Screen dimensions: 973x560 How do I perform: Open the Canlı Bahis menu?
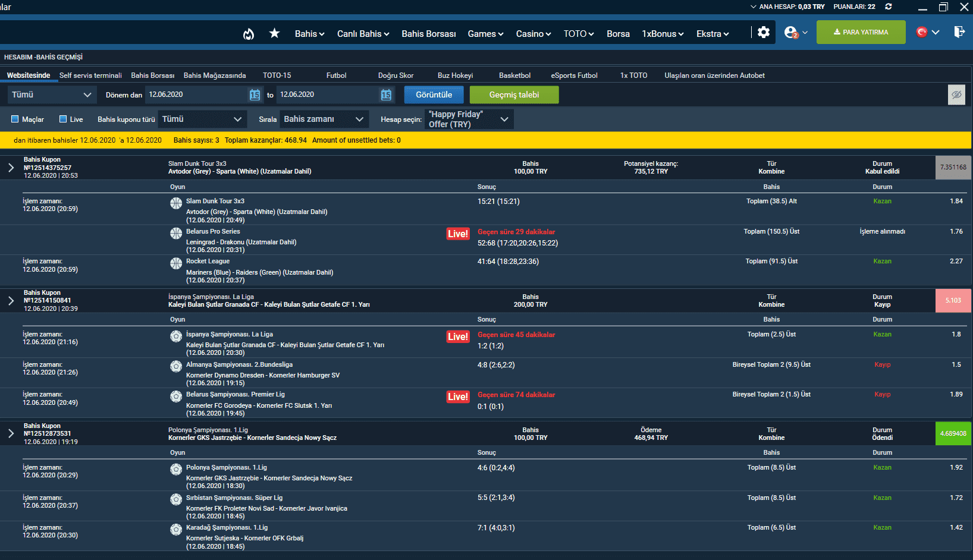point(363,34)
